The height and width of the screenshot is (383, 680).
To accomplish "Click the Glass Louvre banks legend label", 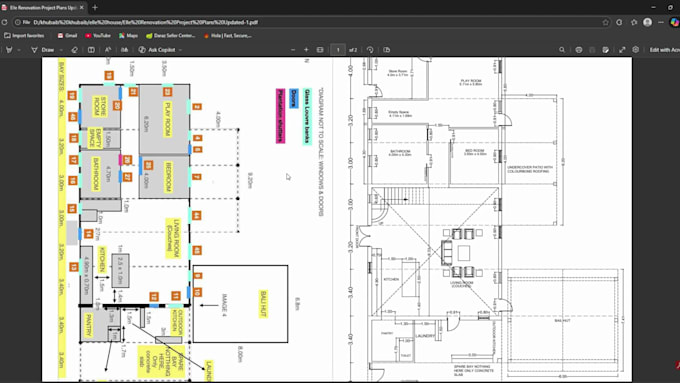I will tap(307, 116).
